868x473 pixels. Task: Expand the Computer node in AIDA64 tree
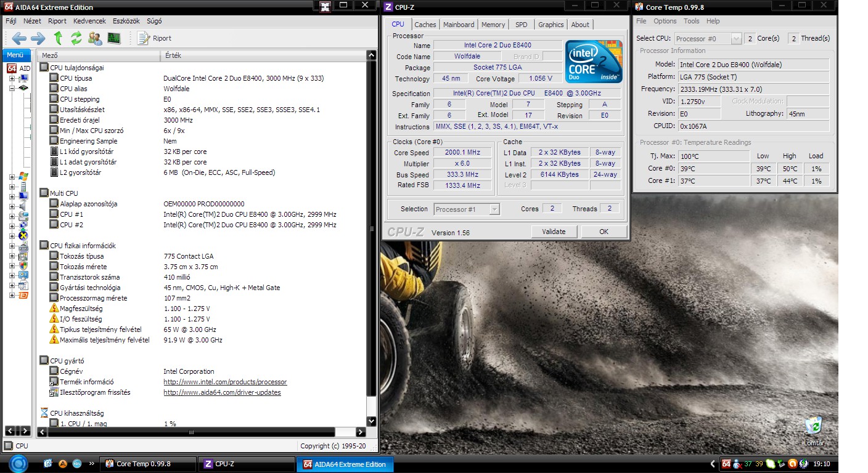pyautogui.click(x=12, y=78)
